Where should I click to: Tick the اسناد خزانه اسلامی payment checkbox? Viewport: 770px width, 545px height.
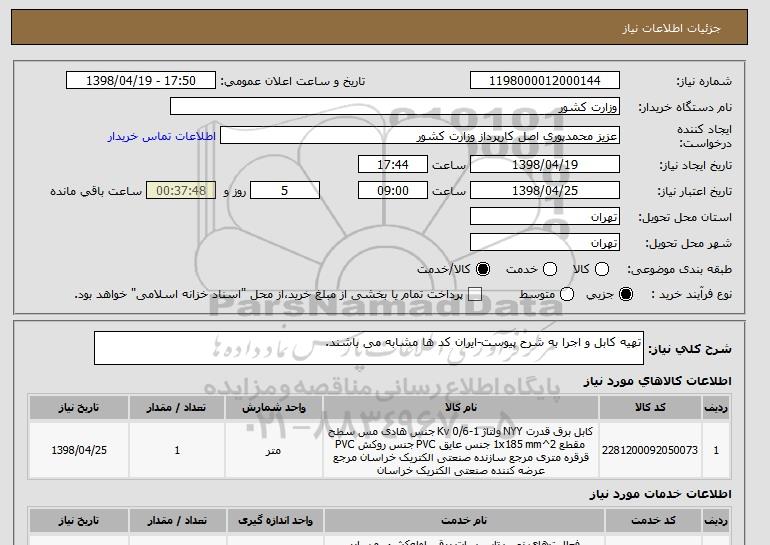click(x=475, y=294)
